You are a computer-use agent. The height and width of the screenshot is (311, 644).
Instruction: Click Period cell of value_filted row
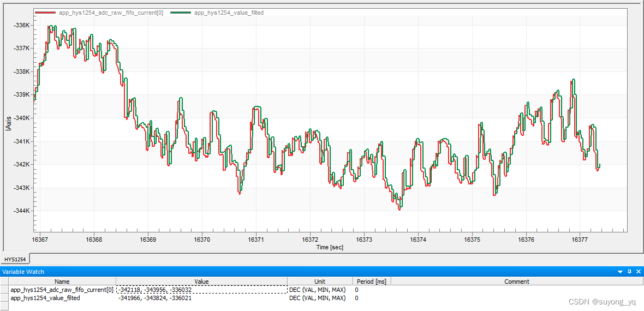coord(372,298)
